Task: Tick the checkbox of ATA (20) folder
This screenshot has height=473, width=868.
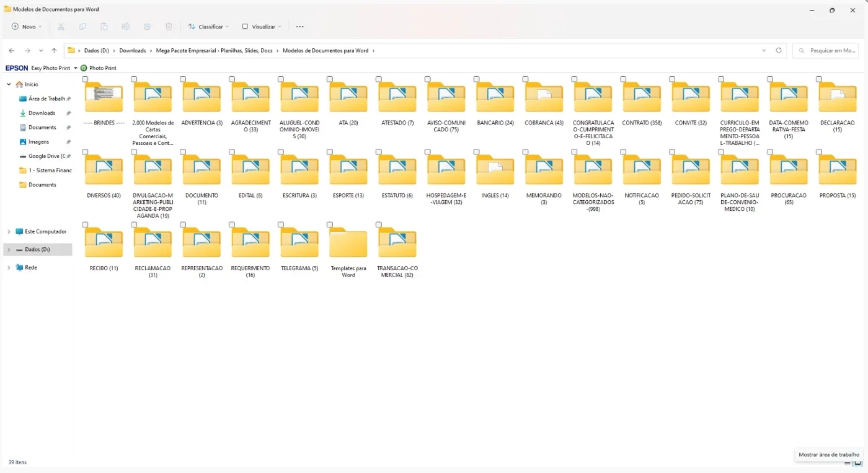Action: pyautogui.click(x=330, y=79)
